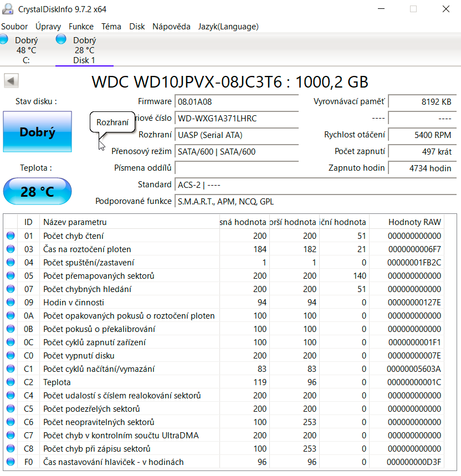461x476 pixels.
Task: Open the Úpravy menu
Action: point(48,27)
